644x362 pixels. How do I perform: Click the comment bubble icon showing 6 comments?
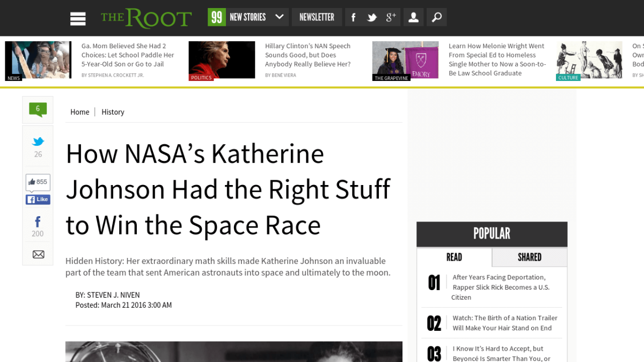pyautogui.click(x=38, y=109)
